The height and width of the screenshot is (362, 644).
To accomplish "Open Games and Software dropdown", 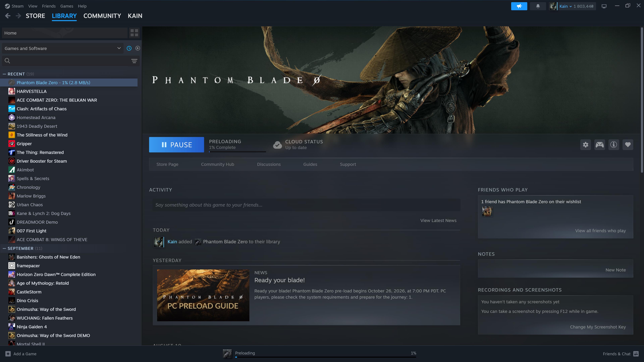I will point(63,48).
